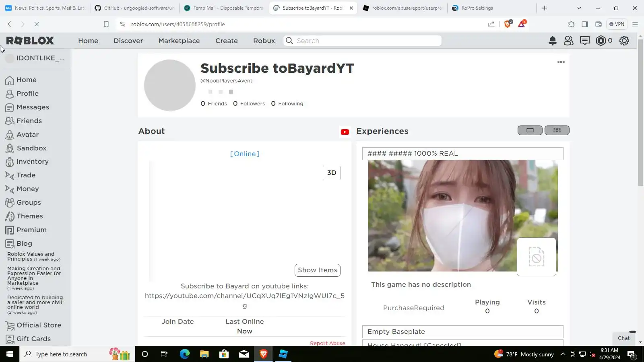The image size is (644, 362).
Task: Open the friends icon in top navbar
Action: click(569, 41)
